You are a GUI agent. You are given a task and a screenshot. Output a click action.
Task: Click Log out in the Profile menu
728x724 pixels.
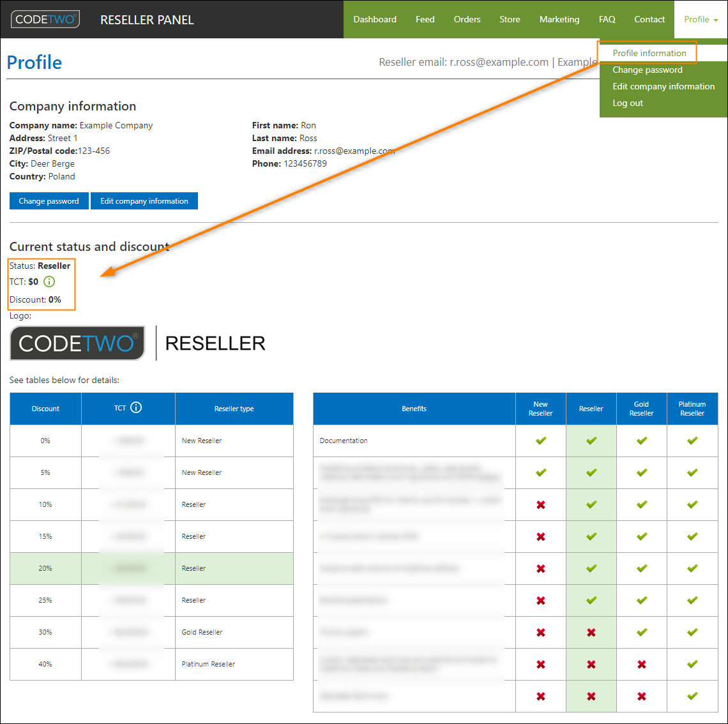tap(627, 103)
